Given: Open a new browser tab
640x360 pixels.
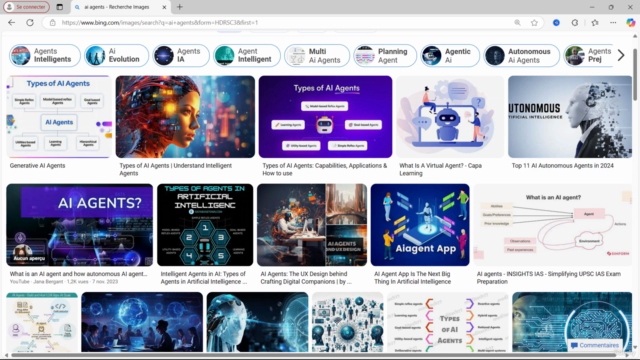Looking at the screenshot, I should [180, 7].
